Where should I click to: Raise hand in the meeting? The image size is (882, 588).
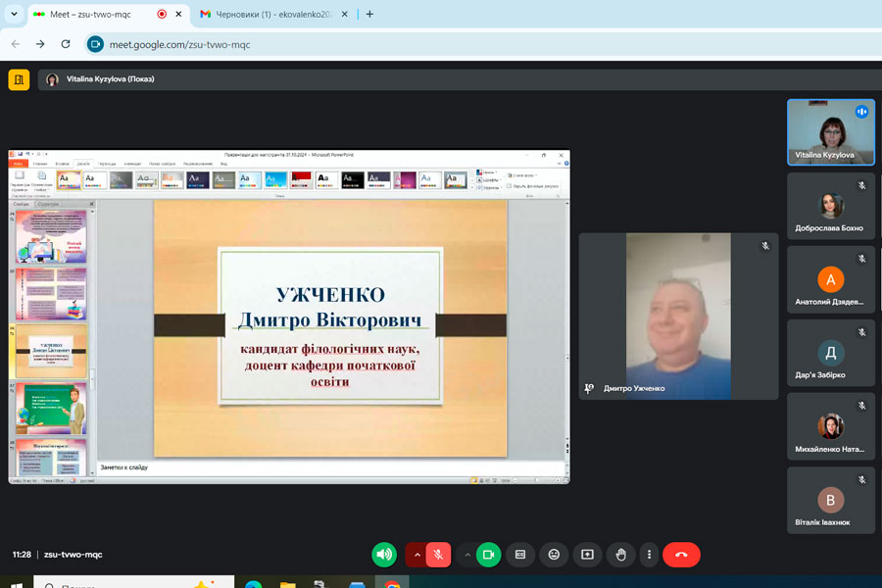pos(620,555)
